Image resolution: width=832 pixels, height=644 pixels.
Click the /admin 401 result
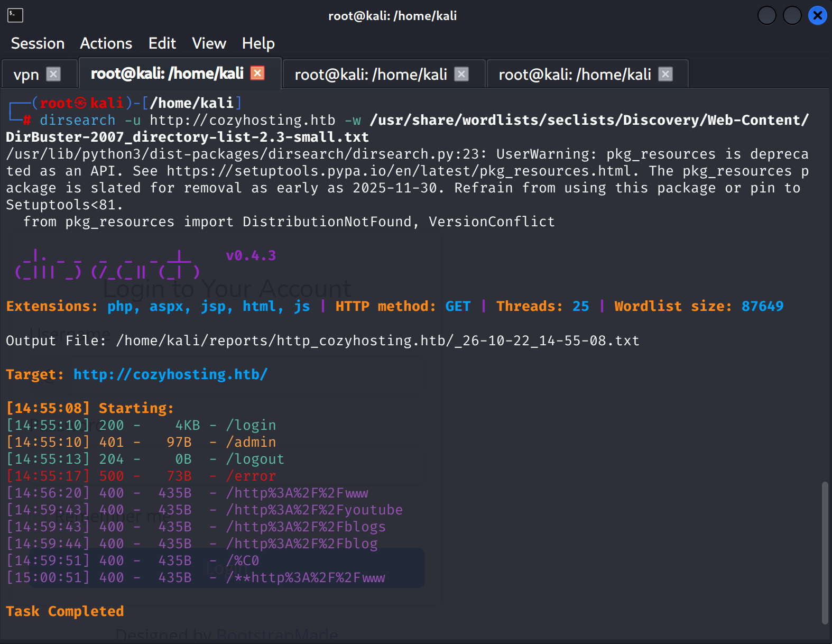(x=141, y=442)
